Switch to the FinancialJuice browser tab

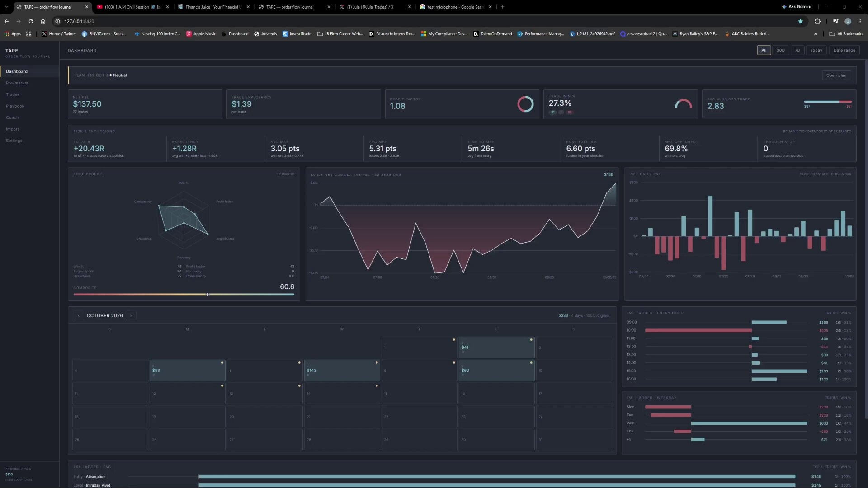[x=213, y=7]
